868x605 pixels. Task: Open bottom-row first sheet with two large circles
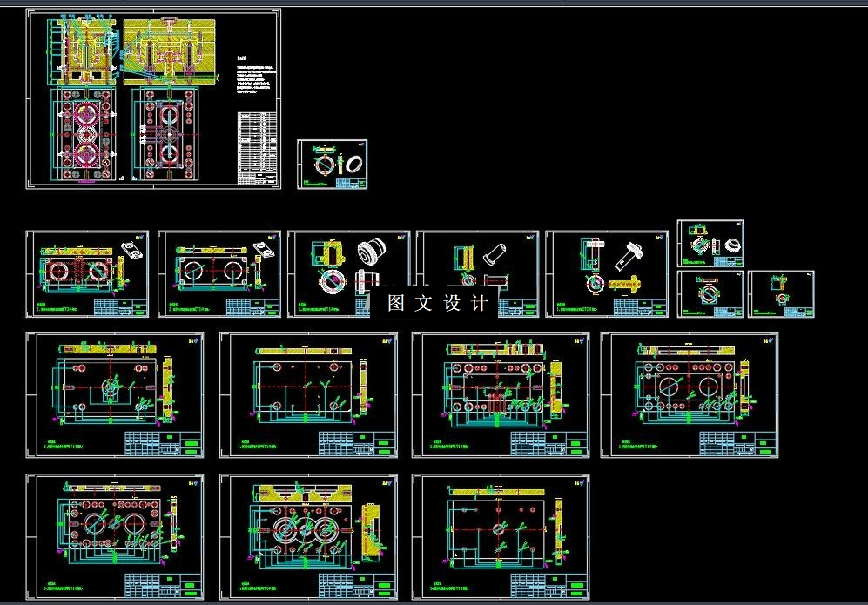click(115, 537)
